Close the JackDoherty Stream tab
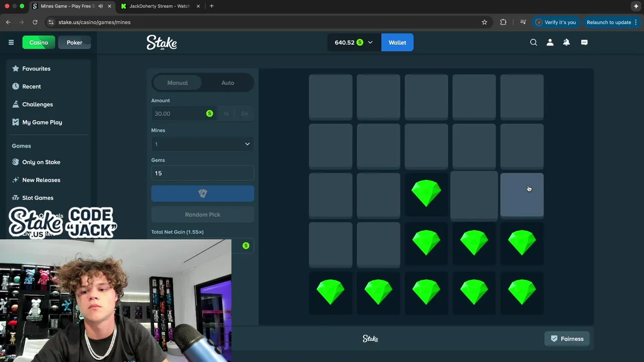Viewport: 644px width, 362px height. [198, 6]
